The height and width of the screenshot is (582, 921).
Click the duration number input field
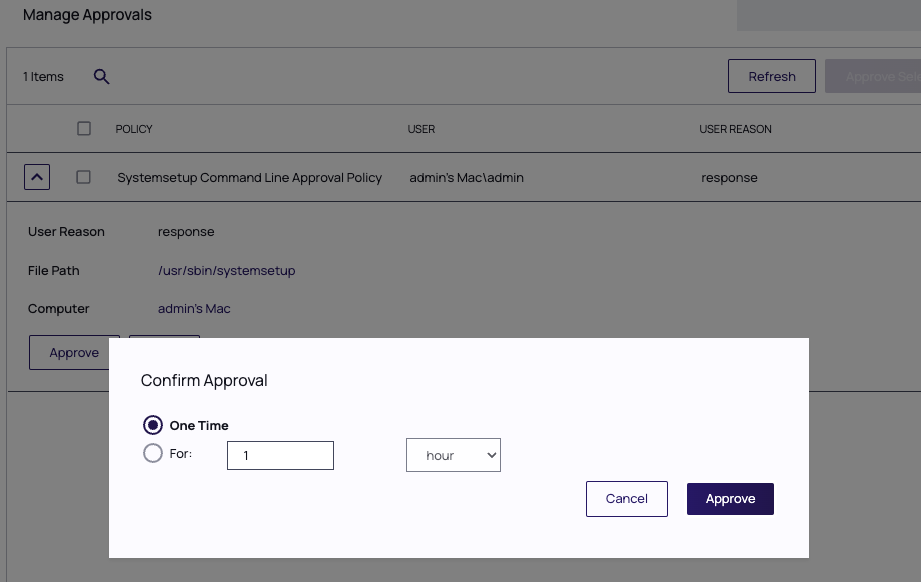click(x=280, y=455)
